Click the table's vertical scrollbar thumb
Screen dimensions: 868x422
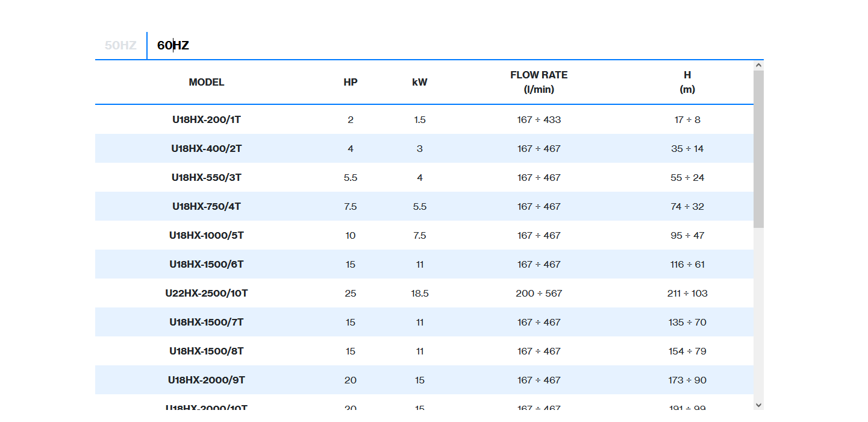point(758,148)
